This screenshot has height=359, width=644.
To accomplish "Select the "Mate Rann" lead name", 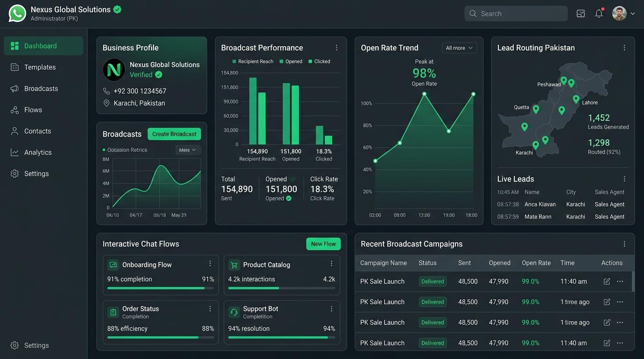I will pyautogui.click(x=538, y=217).
